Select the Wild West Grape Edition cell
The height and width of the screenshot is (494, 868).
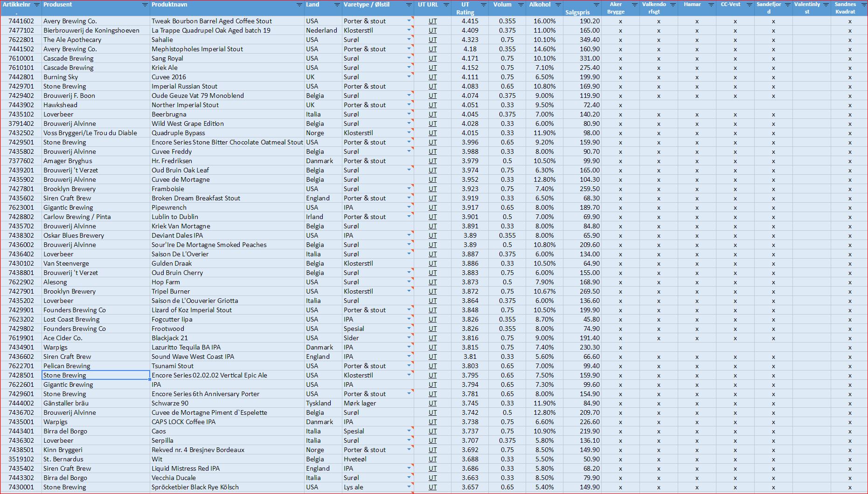click(227, 123)
